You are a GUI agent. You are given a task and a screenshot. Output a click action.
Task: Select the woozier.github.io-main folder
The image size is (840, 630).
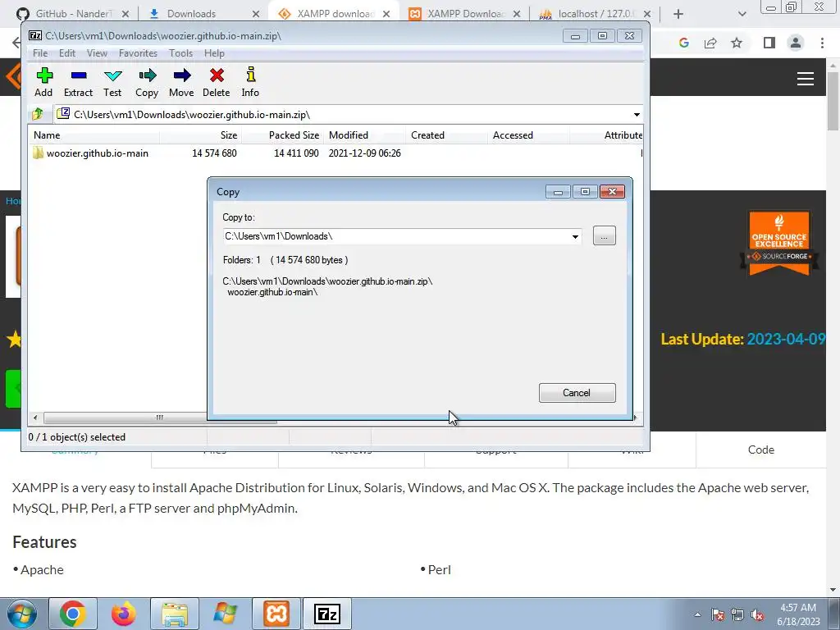97,153
